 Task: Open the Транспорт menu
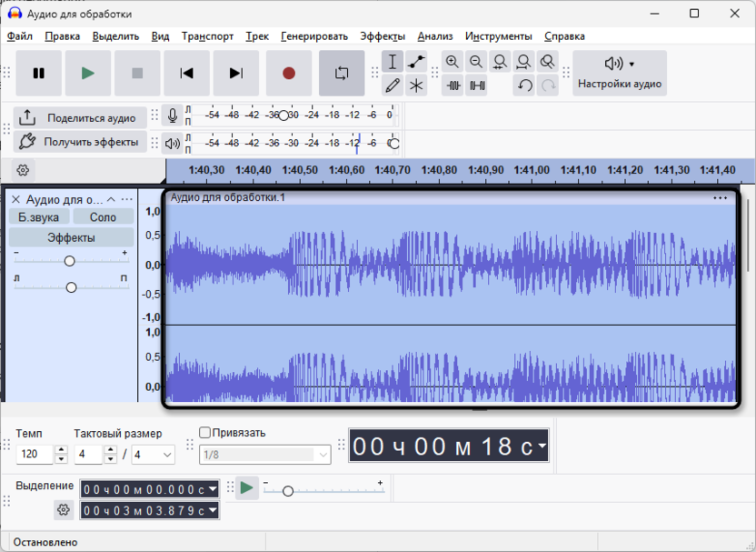point(207,36)
